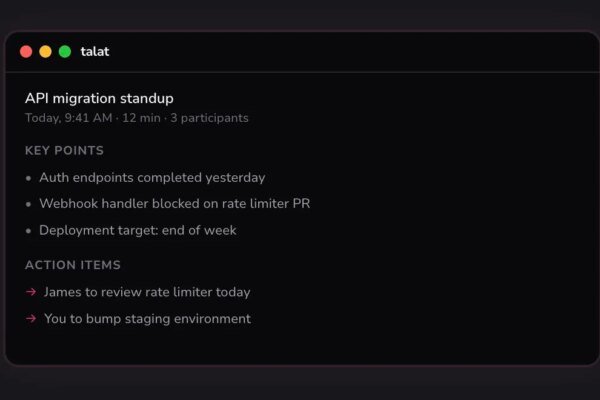This screenshot has width=600, height=400.
Task: Click the bullet dot before Webhook handler
Action: pos(29,204)
